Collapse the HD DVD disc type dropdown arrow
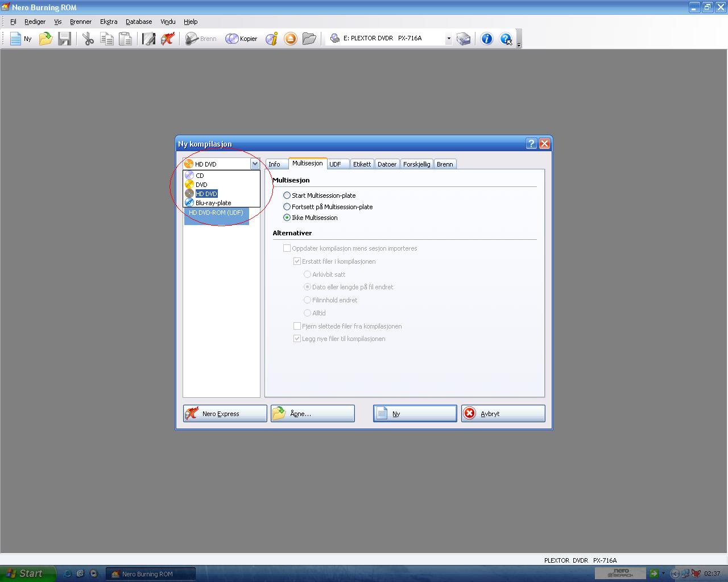 [254, 164]
